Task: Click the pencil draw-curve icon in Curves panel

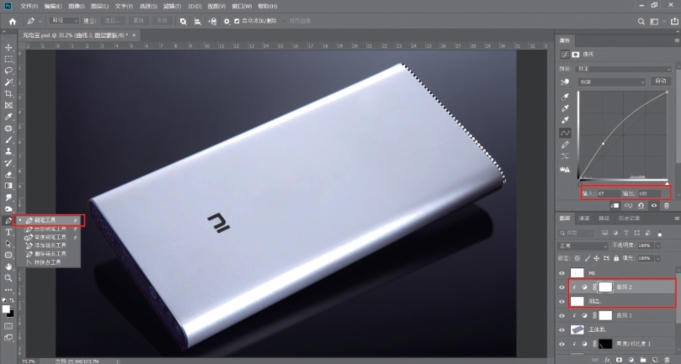Action: click(565, 145)
